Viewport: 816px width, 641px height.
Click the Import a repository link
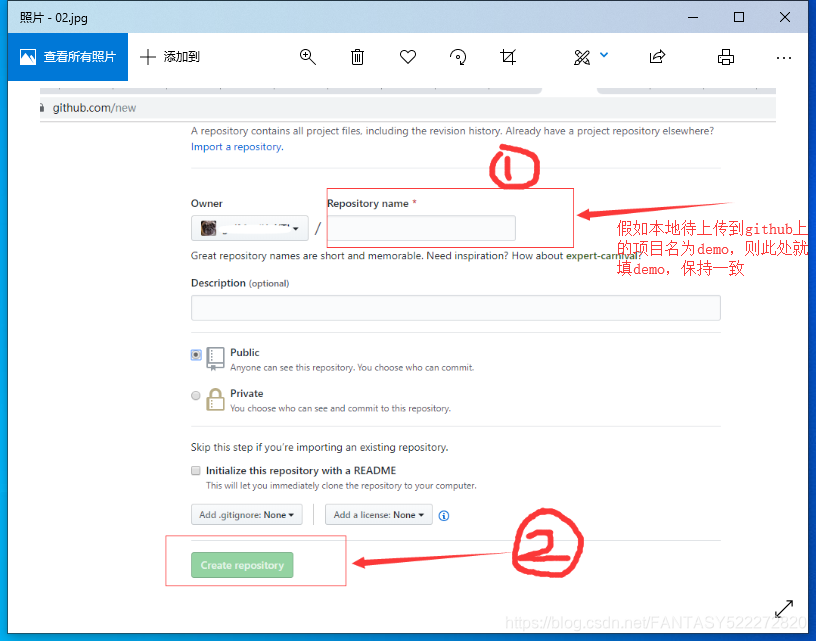pyautogui.click(x=237, y=147)
